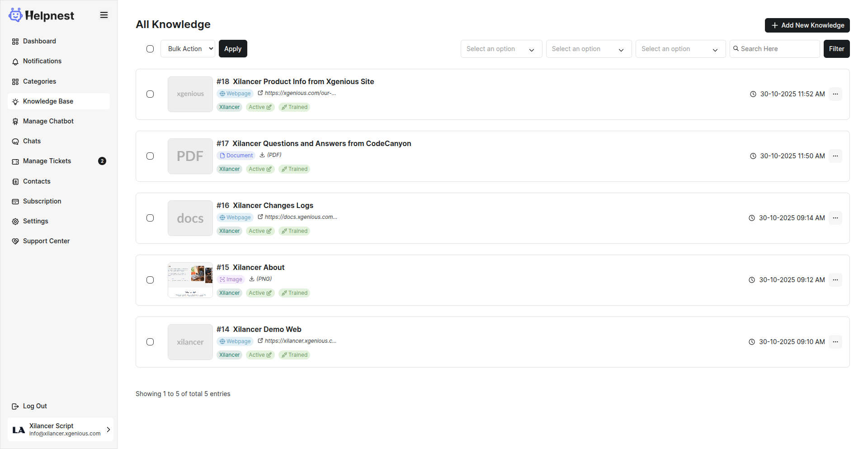Open the first Select an option filter
Viewport: 868px width, 449px height.
(501, 49)
